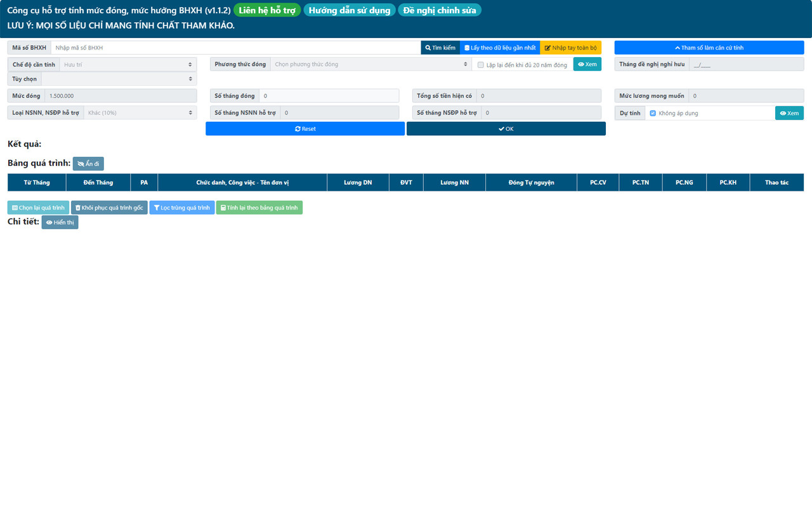Click the Lương NN column header
The image size is (812, 508).
[x=454, y=182]
